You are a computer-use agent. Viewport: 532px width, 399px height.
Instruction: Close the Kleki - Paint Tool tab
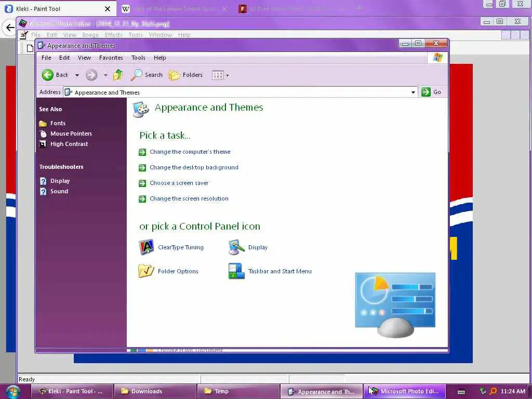[108, 9]
